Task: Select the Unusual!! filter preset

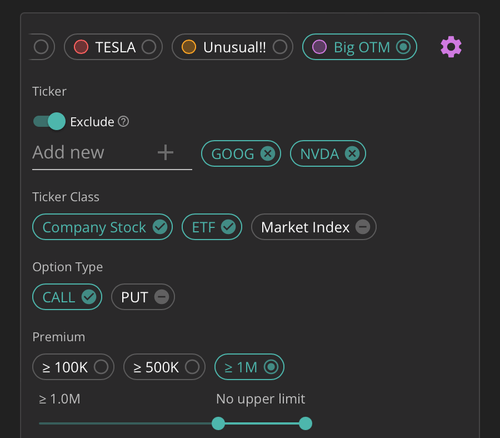Action: click(x=232, y=47)
